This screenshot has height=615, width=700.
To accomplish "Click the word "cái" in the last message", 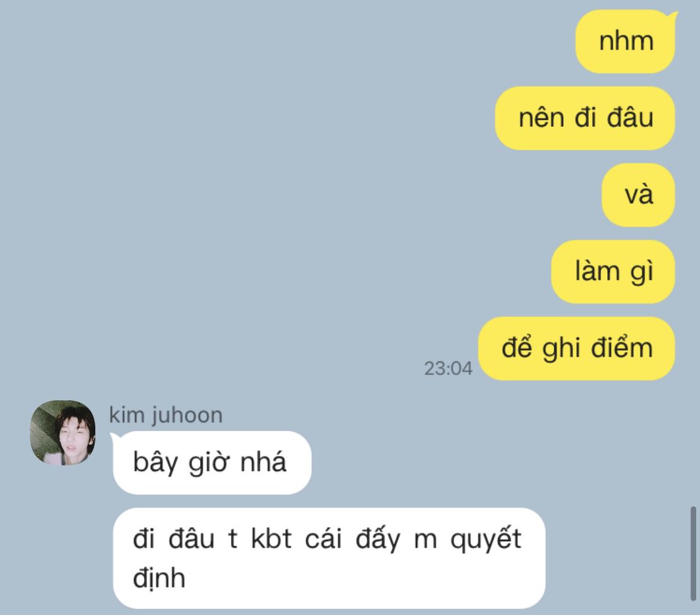I will coord(324,538).
